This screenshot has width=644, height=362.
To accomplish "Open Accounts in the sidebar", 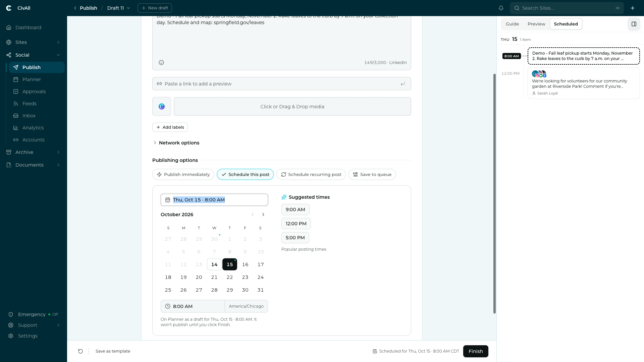I will 37,140.
